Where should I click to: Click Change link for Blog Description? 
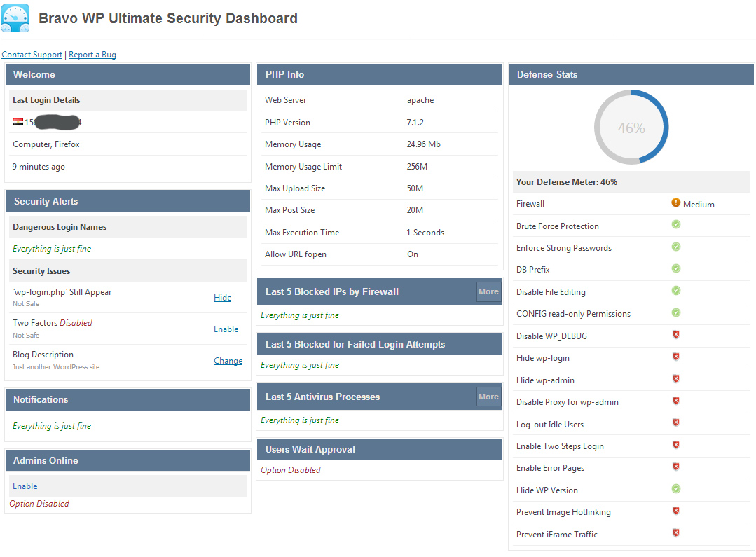pos(228,361)
